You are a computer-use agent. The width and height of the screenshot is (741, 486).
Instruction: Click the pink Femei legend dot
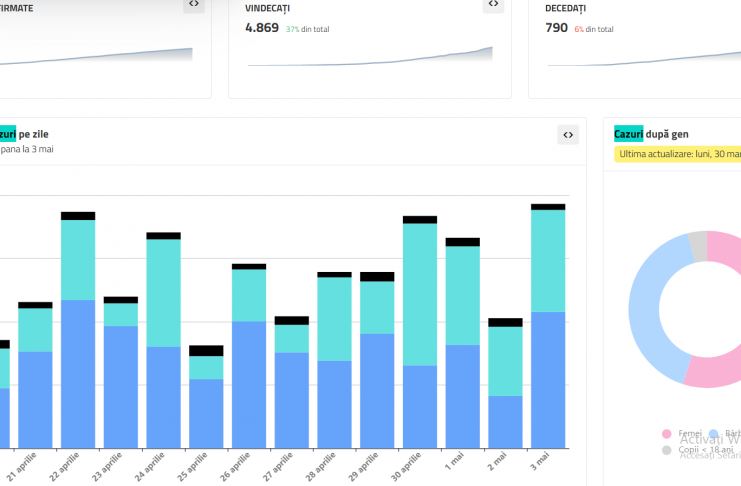tap(667, 434)
